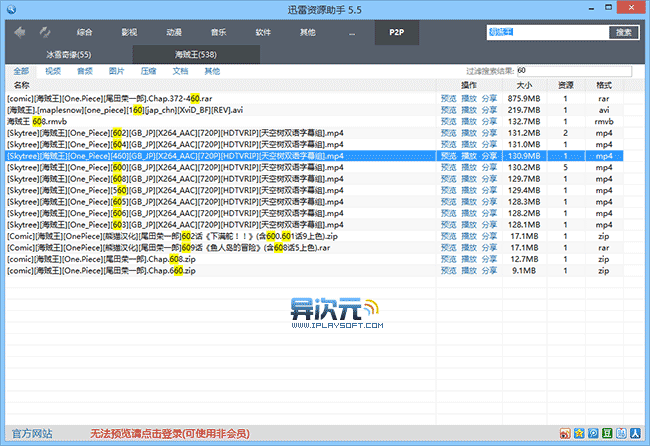Select file '海贼王 608.rmvb'
The image size is (650, 446).
[x=37, y=121]
